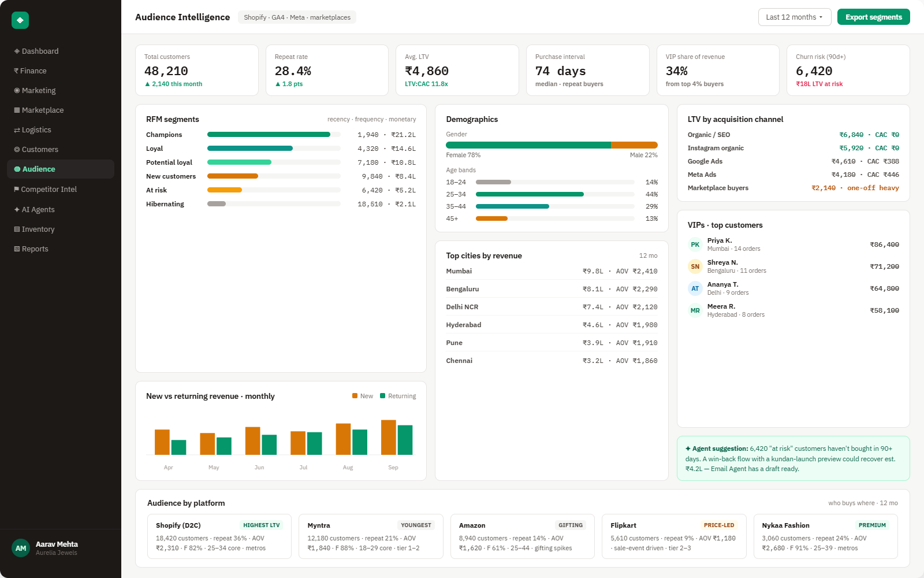The height and width of the screenshot is (578, 924).
Task: Click the PRICE-LED badge on Flipkart
Action: point(719,525)
